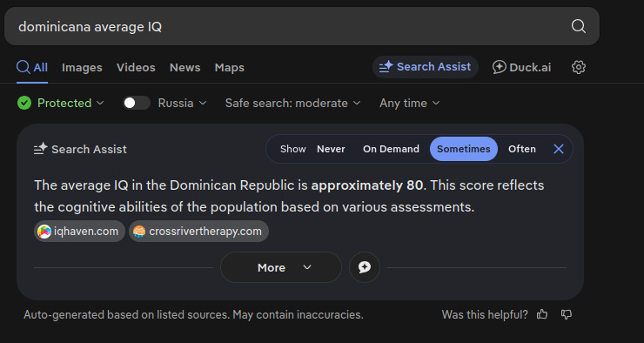The image size is (644, 343).
Task: Open the crossrivertherapy.com source link
Action: click(x=198, y=232)
